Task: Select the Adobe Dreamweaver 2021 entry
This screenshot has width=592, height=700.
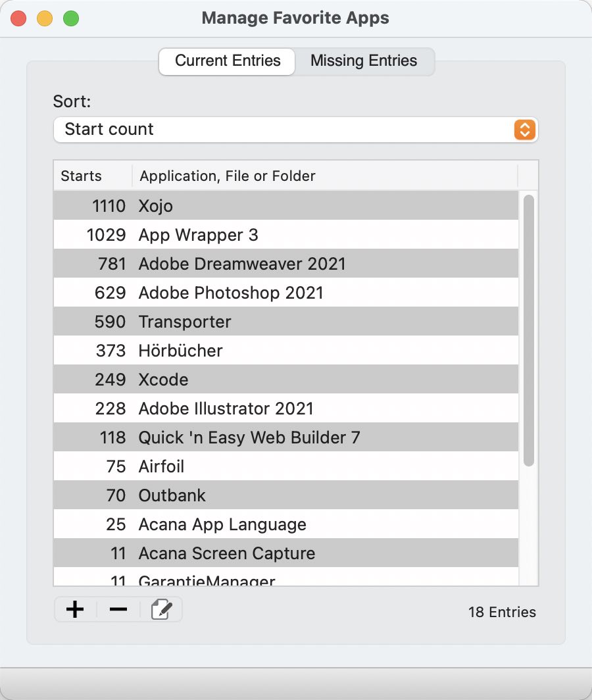Action: tap(285, 264)
